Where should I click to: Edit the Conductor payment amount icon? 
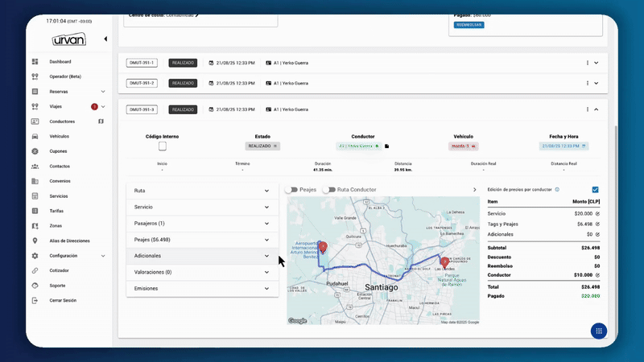(x=597, y=274)
